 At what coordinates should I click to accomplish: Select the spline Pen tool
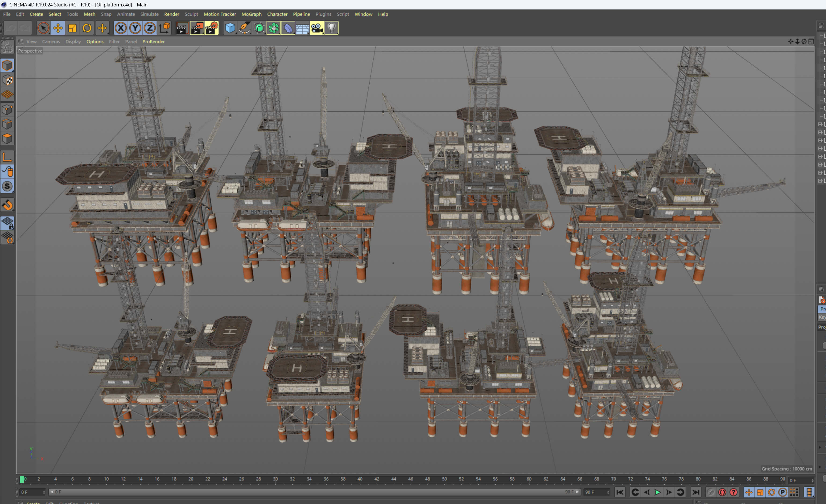point(245,28)
